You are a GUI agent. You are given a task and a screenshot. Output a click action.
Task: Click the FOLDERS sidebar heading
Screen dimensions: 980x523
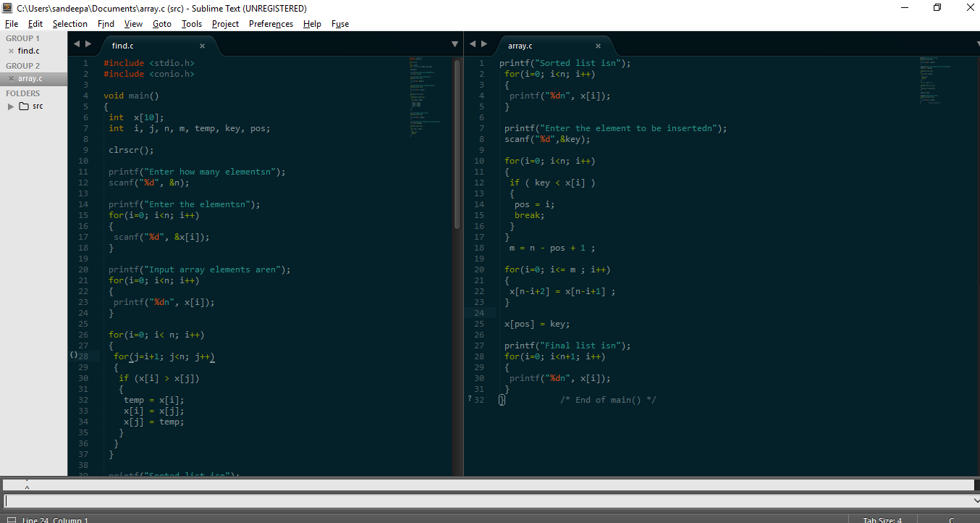(23, 93)
